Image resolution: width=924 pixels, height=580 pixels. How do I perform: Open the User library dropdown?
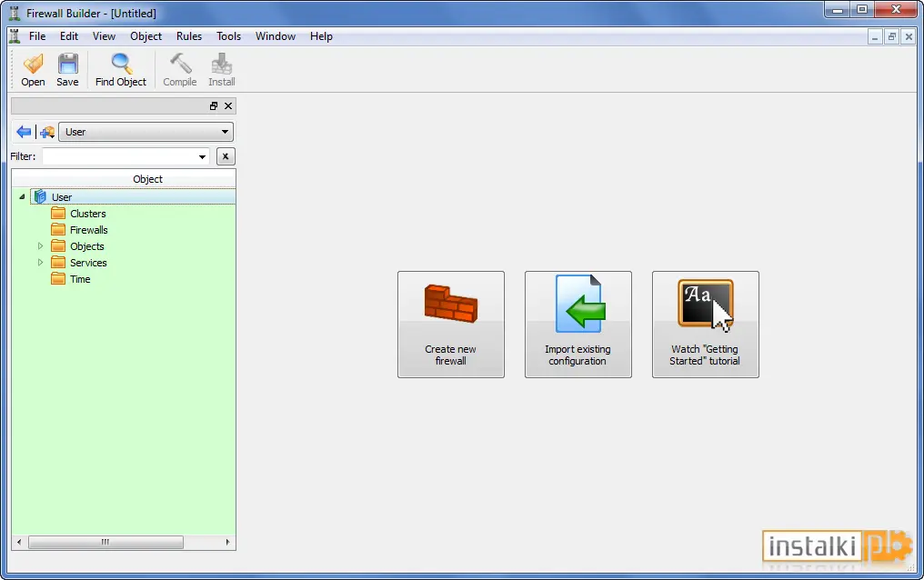click(146, 132)
